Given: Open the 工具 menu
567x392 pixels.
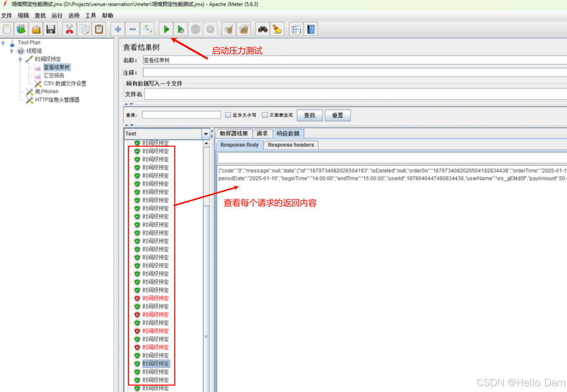Looking at the screenshot, I should tap(90, 15).
